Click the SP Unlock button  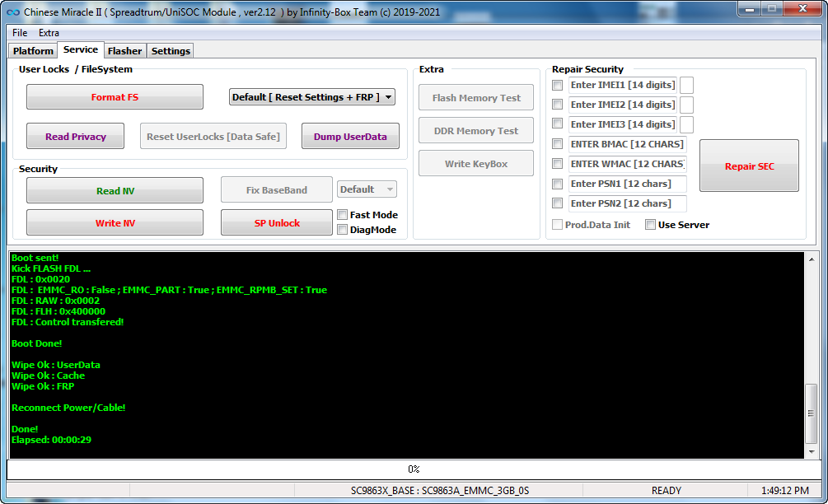(277, 222)
